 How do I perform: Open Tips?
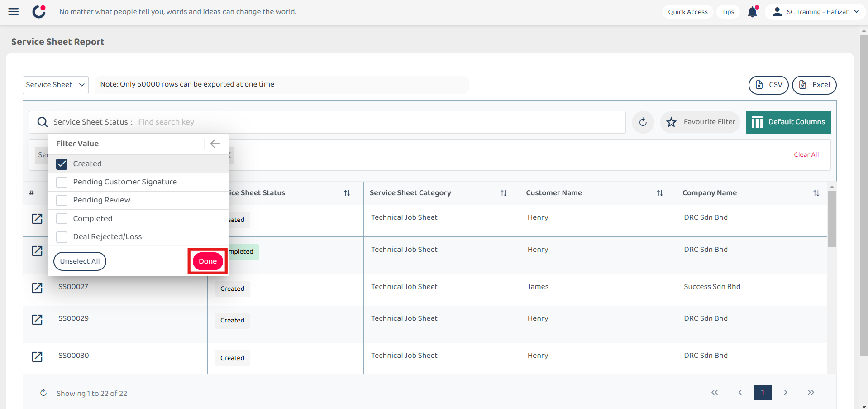728,12
